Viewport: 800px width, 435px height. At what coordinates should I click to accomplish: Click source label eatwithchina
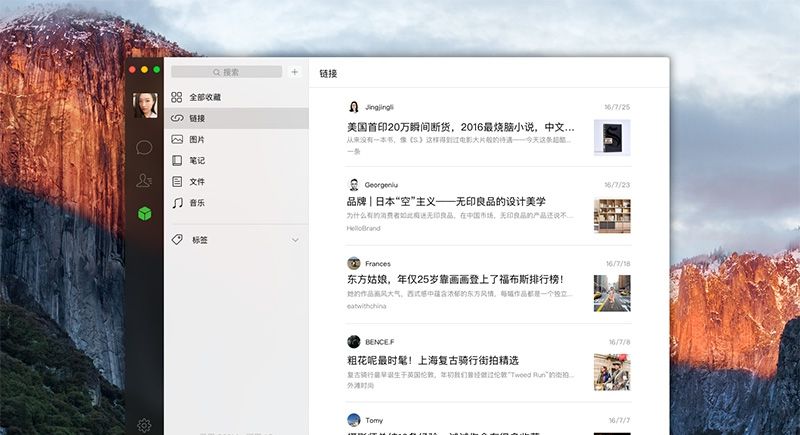point(366,306)
